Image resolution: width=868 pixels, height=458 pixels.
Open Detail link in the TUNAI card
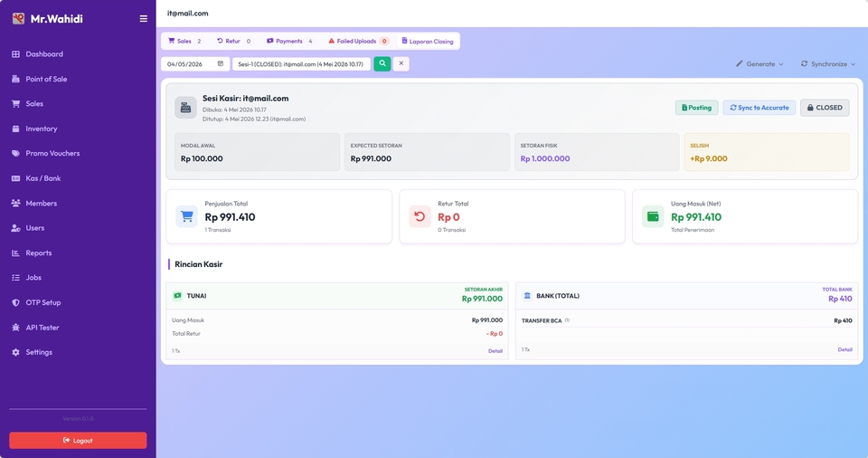coord(495,351)
